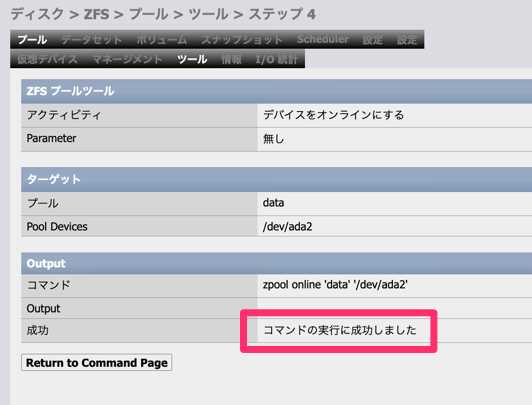Open the Scheduler tab
The height and width of the screenshot is (405, 532).
click(323, 39)
